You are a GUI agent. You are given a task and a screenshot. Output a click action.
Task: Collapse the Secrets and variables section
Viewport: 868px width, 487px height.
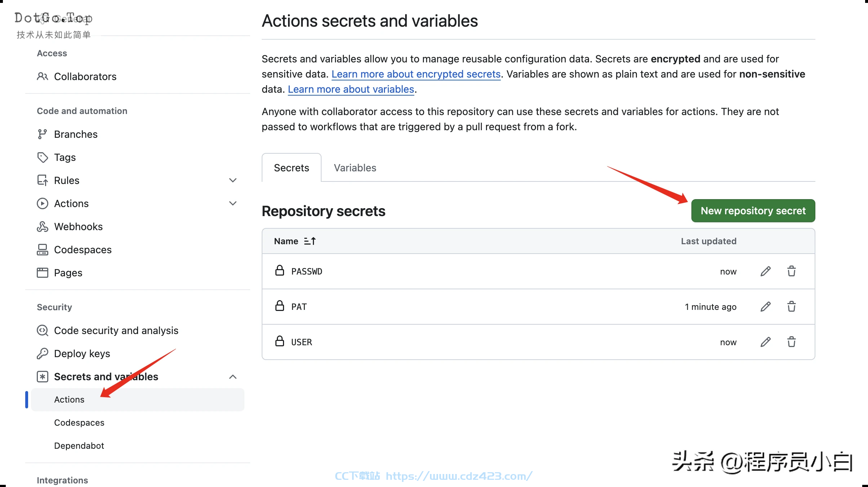click(x=233, y=377)
